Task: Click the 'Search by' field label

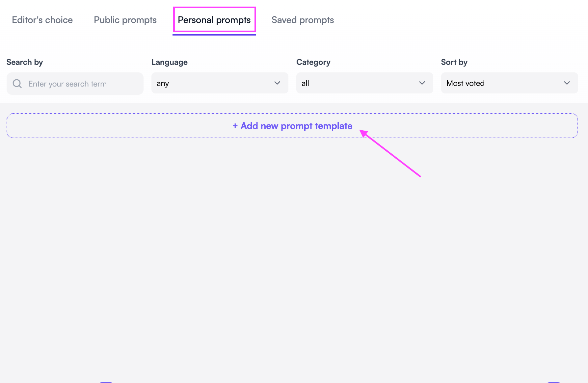Action: click(x=24, y=62)
